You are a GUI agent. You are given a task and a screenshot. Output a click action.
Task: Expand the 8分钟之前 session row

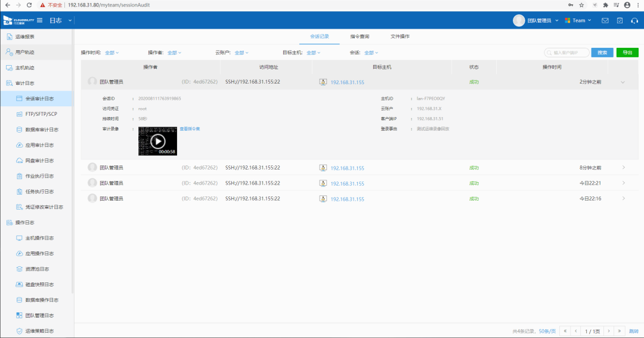(x=624, y=167)
